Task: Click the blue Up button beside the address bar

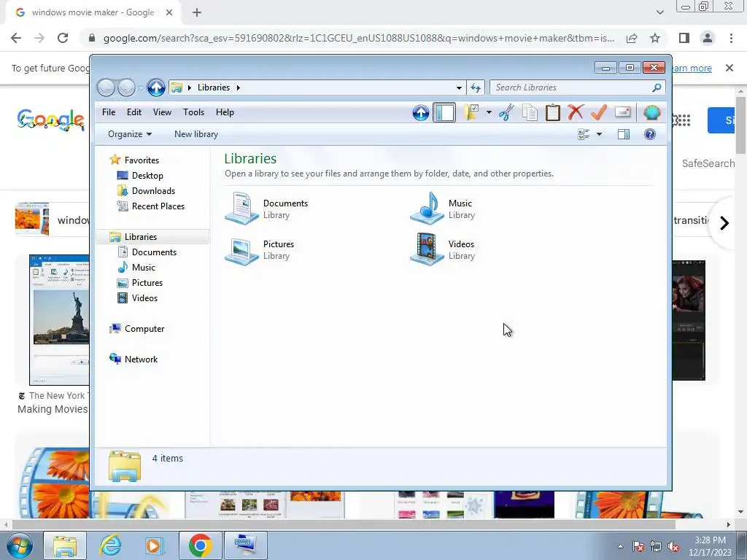Action: (x=156, y=87)
